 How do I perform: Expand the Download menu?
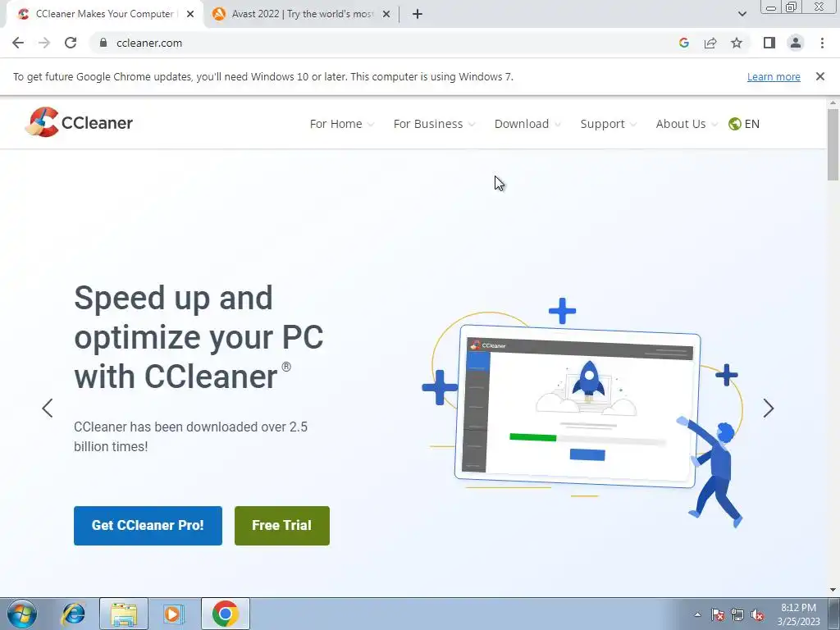527,124
